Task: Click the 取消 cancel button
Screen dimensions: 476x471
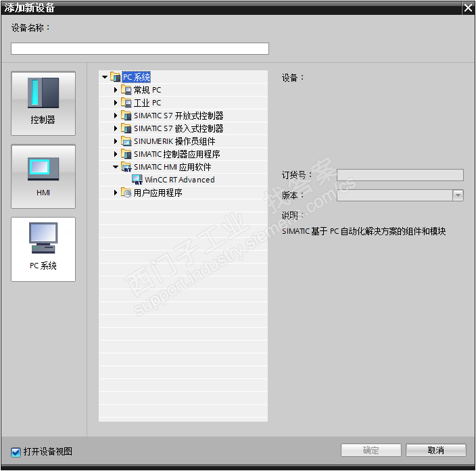Action: [436, 450]
